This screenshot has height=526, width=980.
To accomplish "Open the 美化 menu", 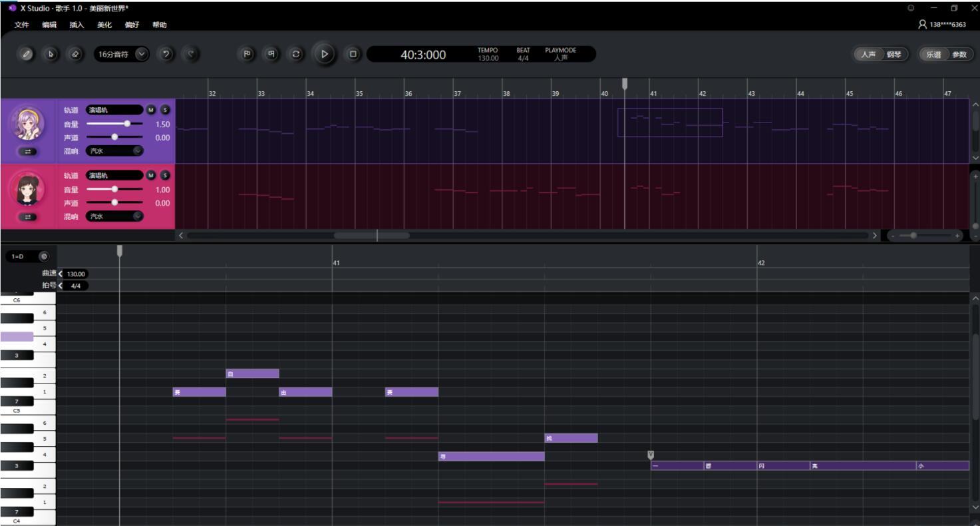I will [x=104, y=25].
